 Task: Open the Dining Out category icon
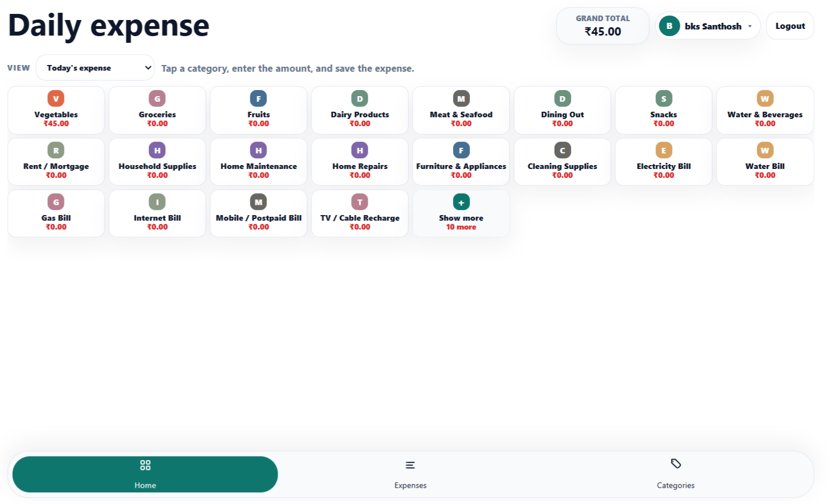tap(562, 98)
